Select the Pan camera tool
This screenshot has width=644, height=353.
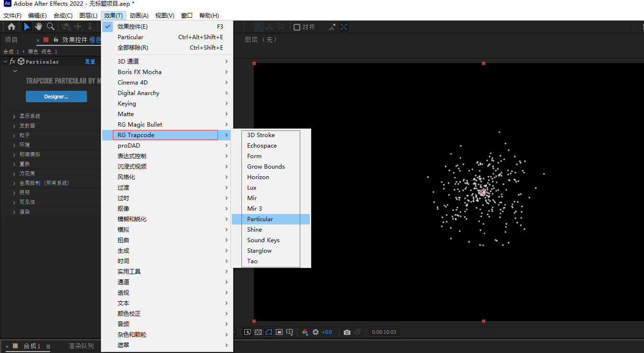tap(78, 27)
